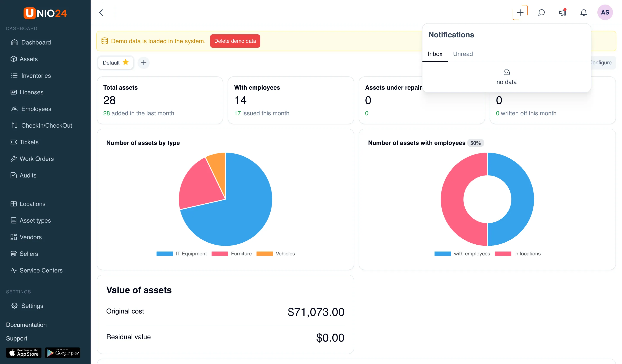Toggle the in locations legend swatch
Screen dimensions: 622x364
[503, 254]
